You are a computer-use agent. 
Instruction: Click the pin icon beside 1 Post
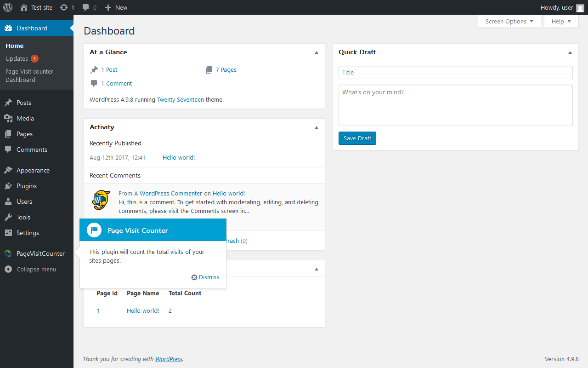[94, 70]
